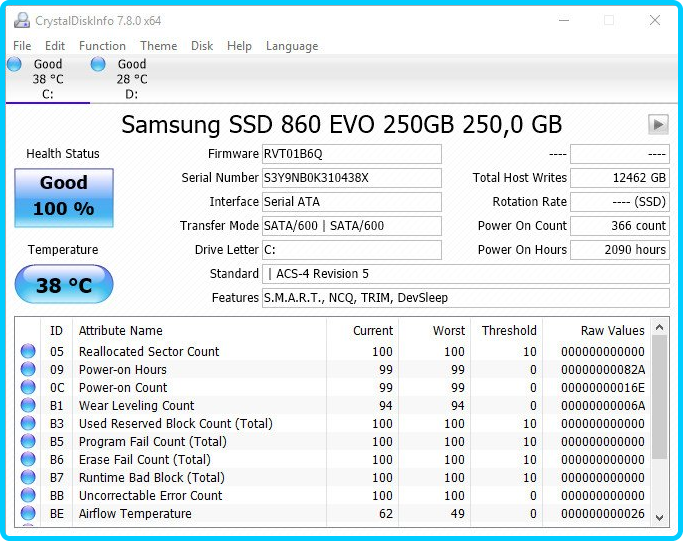
Task: Open the Edit menu
Action: pos(55,46)
